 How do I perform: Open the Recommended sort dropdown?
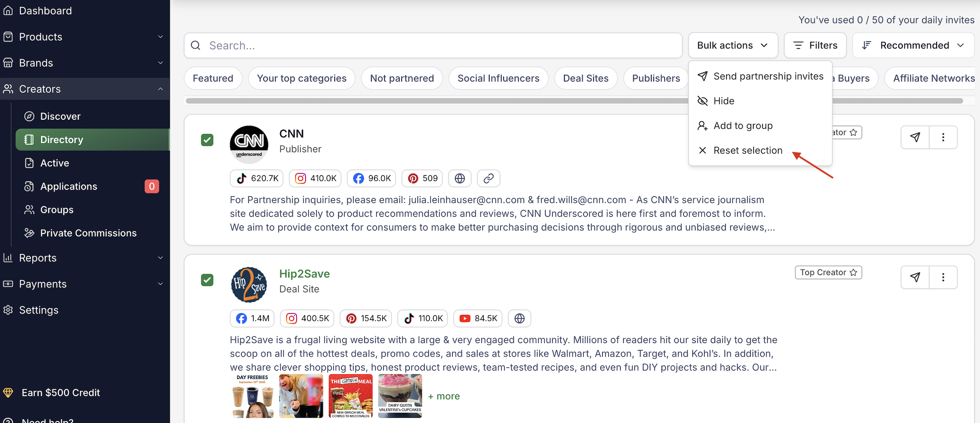point(913,45)
